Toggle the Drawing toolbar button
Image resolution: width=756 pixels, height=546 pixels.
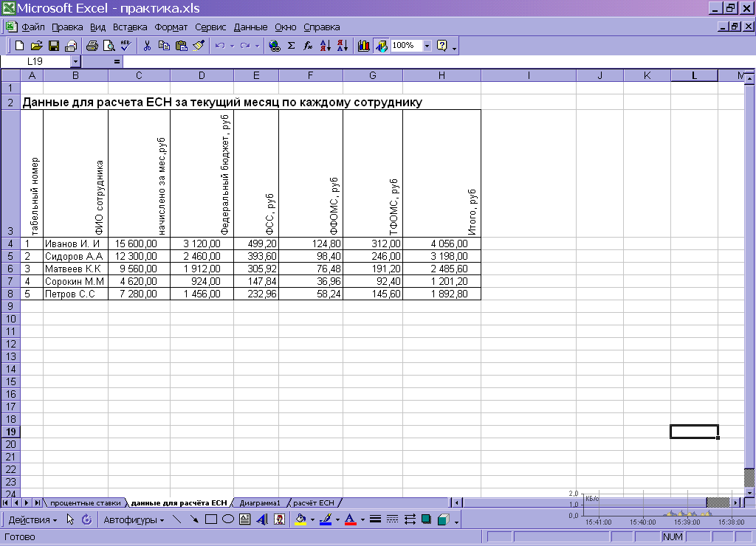pos(382,46)
